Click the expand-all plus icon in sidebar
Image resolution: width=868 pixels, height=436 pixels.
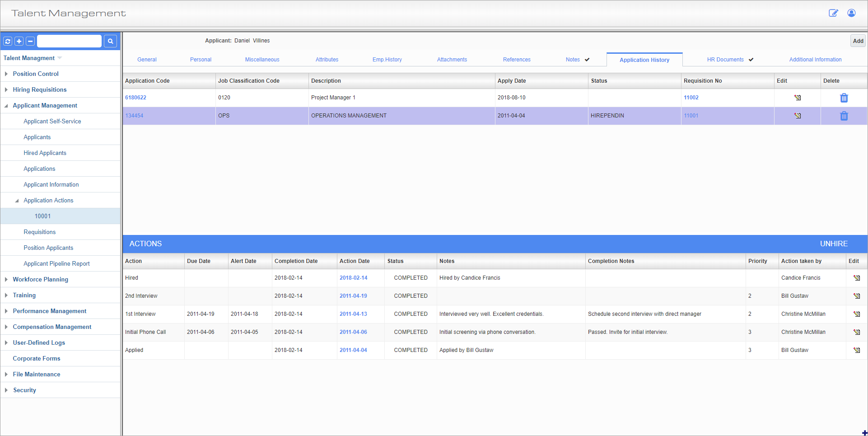pyautogui.click(x=19, y=42)
